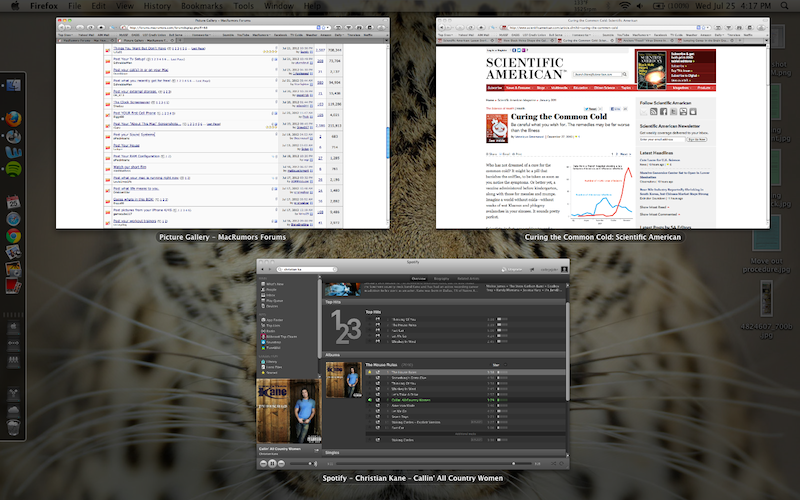Select the Overview tab in Spotify
Viewport: 800px width, 500px height.
click(x=418, y=279)
